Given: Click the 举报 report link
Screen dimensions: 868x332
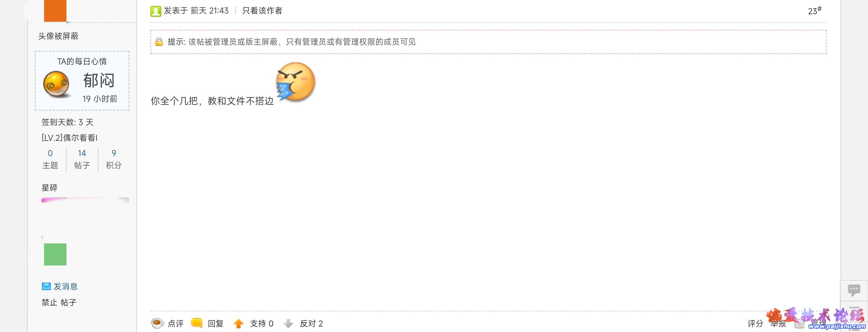Looking at the screenshot, I should [x=778, y=324].
